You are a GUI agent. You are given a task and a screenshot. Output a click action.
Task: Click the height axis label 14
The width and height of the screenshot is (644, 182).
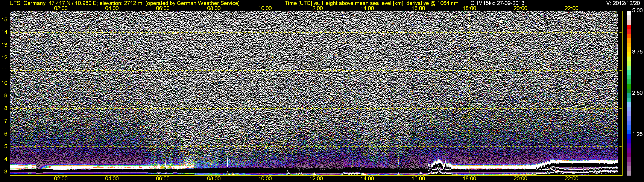pyautogui.click(x=5, y=32)
